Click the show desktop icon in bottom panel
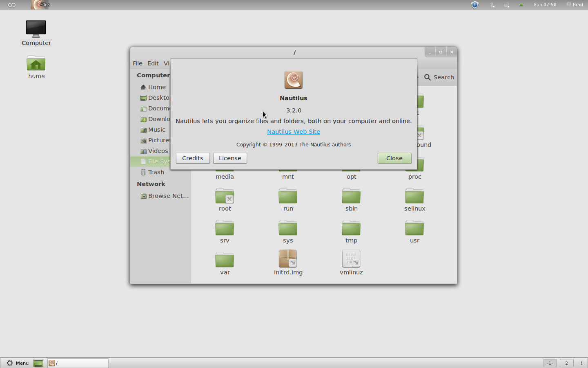 38,363
